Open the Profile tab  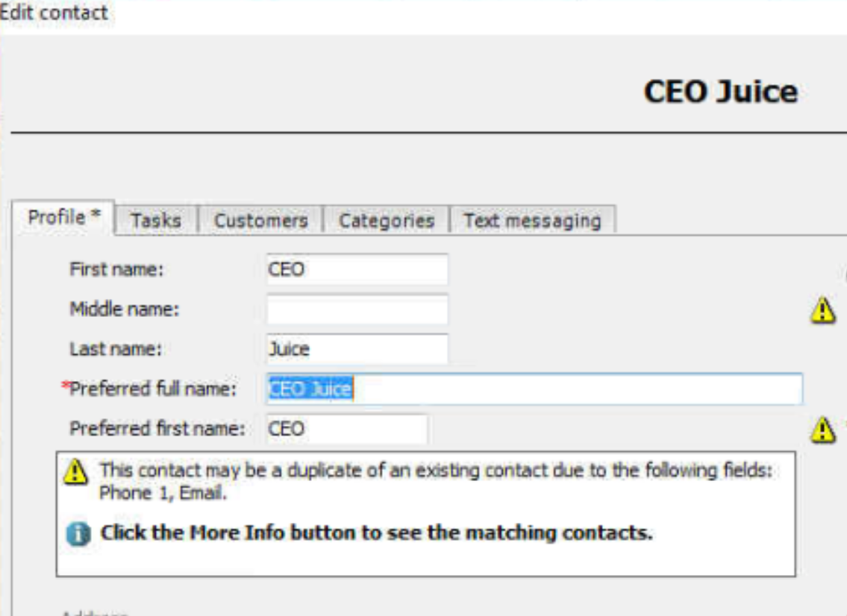coord(63,218)
